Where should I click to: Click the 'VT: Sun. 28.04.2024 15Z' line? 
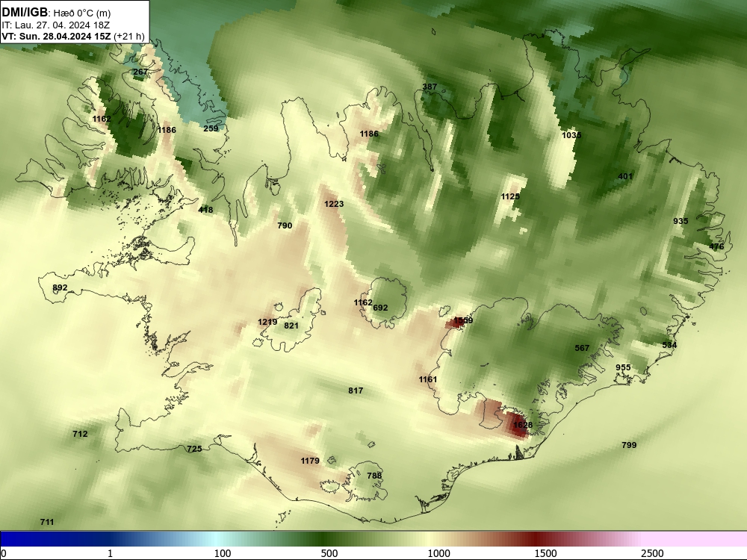56,36
